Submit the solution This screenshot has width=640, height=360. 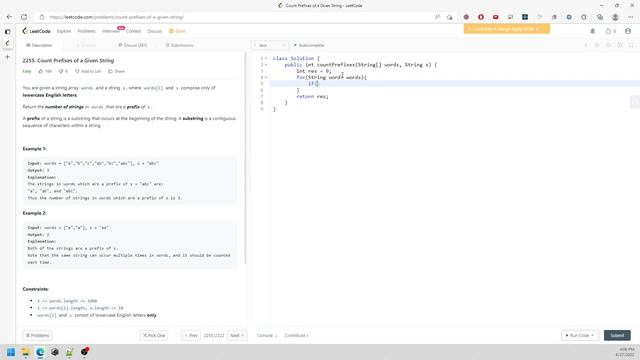tap(617, 336)
